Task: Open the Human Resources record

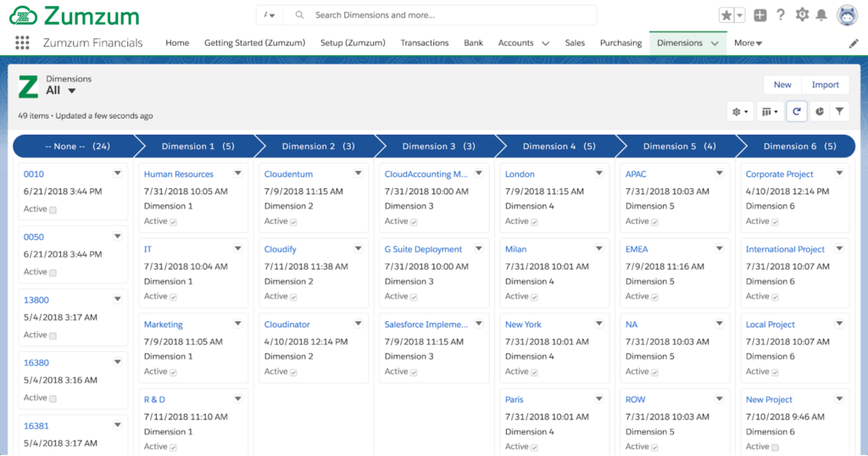Action: pyautogui.click(x=178, y=174)
